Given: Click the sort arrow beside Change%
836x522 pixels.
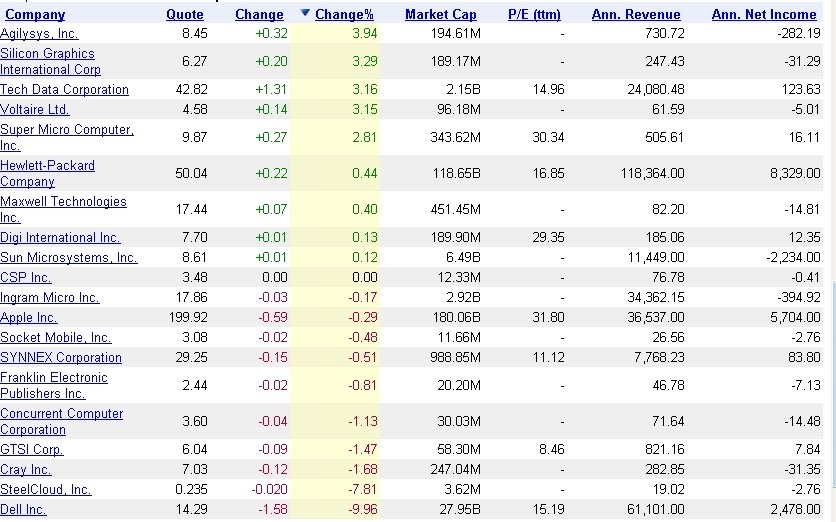Looking at the screenshot, I should coord(305,14).
